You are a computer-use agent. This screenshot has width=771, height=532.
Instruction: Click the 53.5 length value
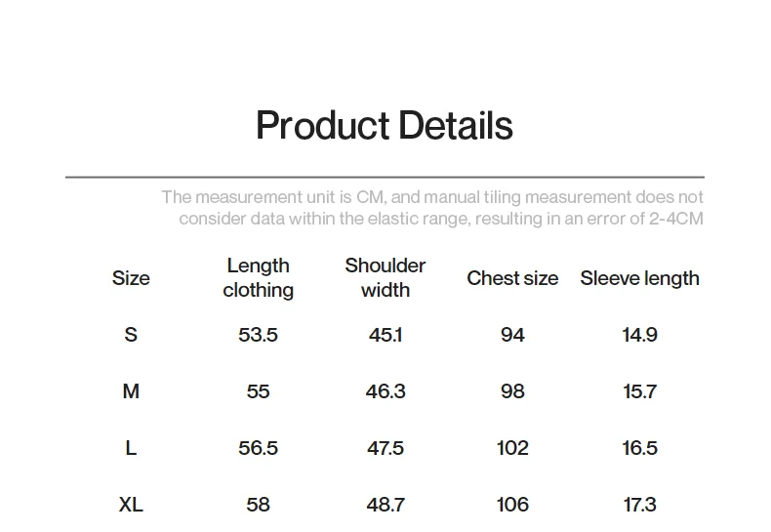pos(258,335)
